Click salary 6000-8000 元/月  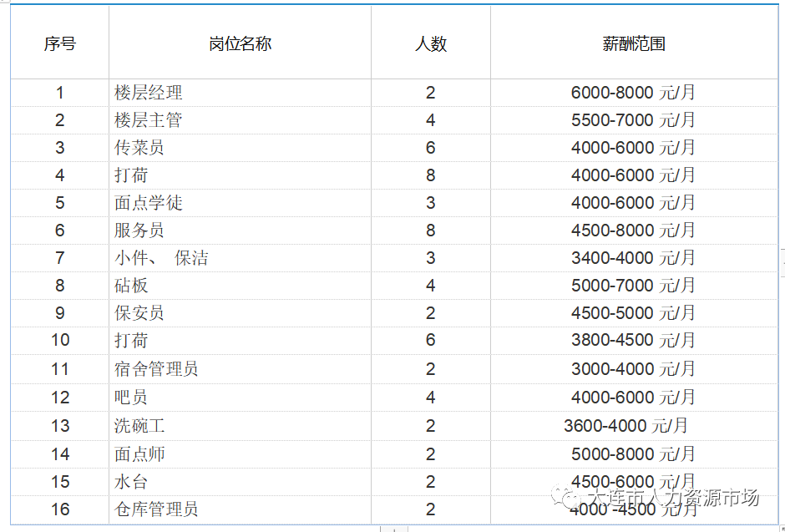(x=633, y=93)
